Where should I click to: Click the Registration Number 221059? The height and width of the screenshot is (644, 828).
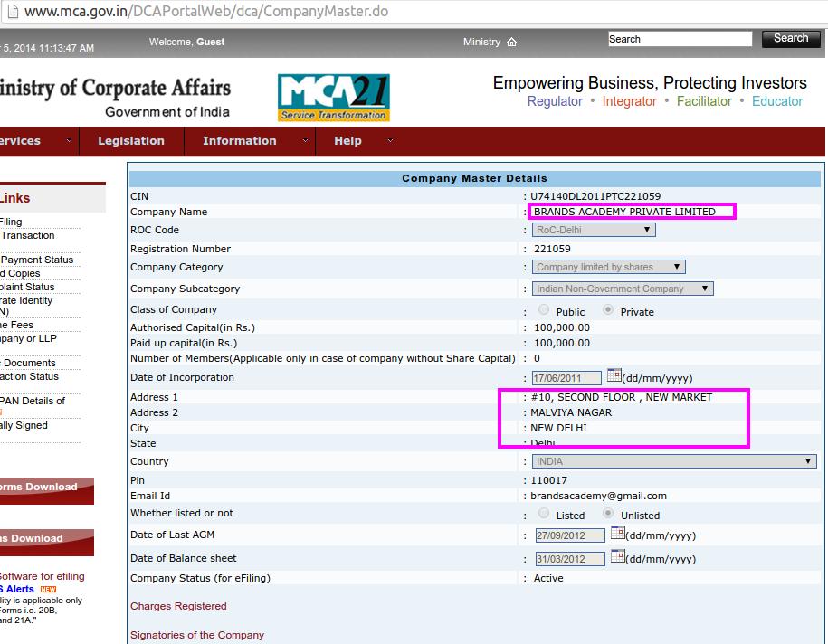pyautogui.click(x=552, y=249)
